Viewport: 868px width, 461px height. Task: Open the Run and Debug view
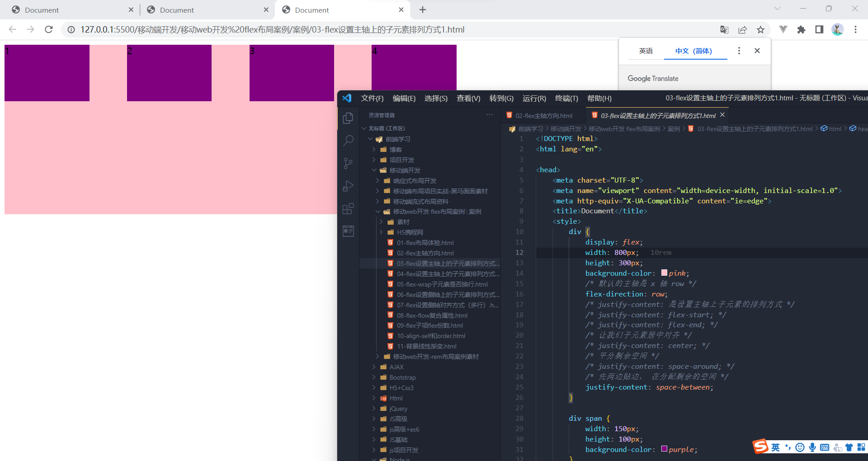click(348, 186)
